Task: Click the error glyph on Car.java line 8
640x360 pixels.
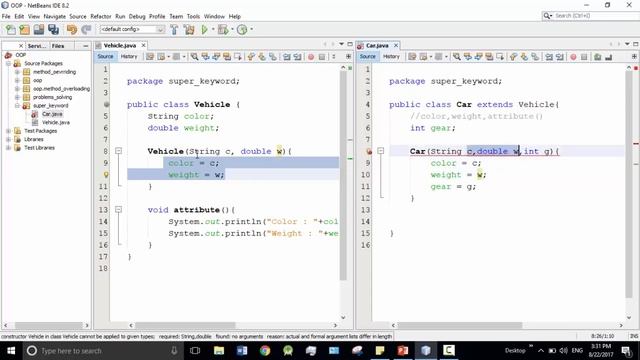Action: (369, 151)
